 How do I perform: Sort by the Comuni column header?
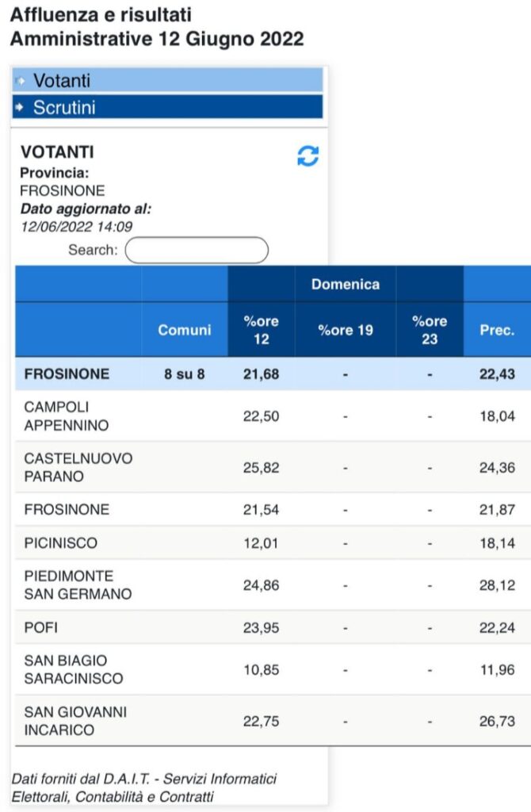(x=185, y=330)
